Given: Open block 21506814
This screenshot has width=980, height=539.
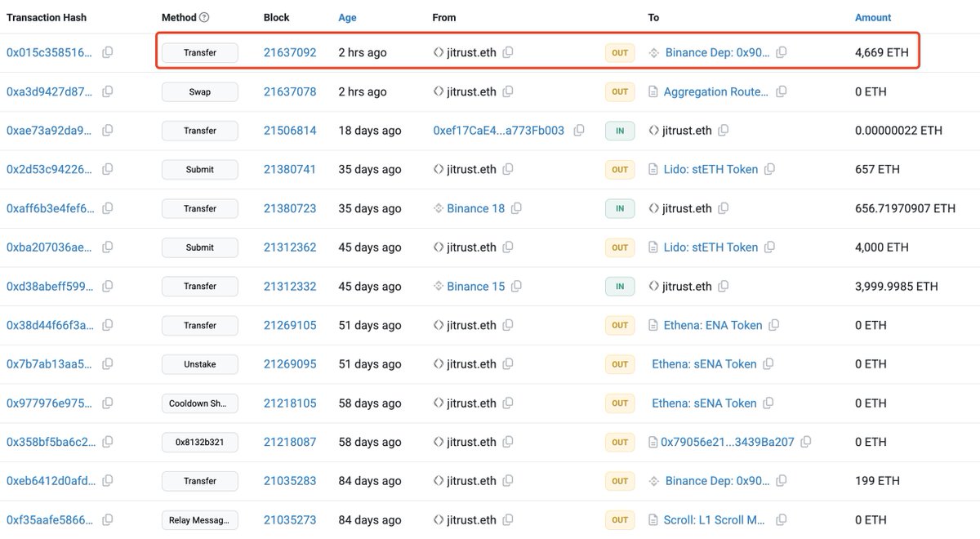Looking at the screenshot, I should (x=290, y=131).
